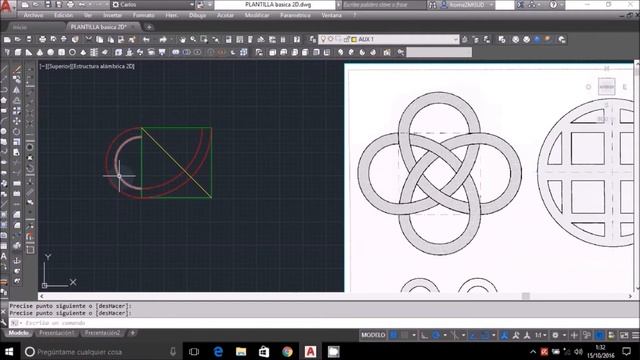Click the status bar customization menu button

[x=635, y=335]
